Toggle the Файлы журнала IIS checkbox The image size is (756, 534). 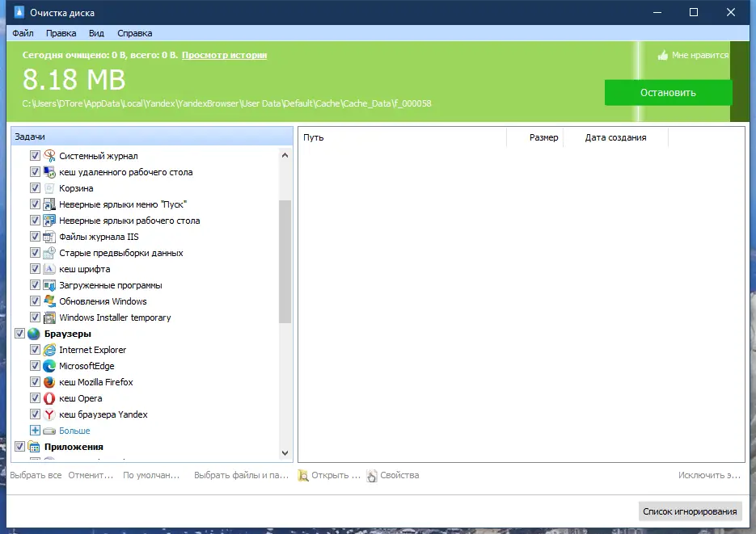pyautogui.click(x=35, y=237)
